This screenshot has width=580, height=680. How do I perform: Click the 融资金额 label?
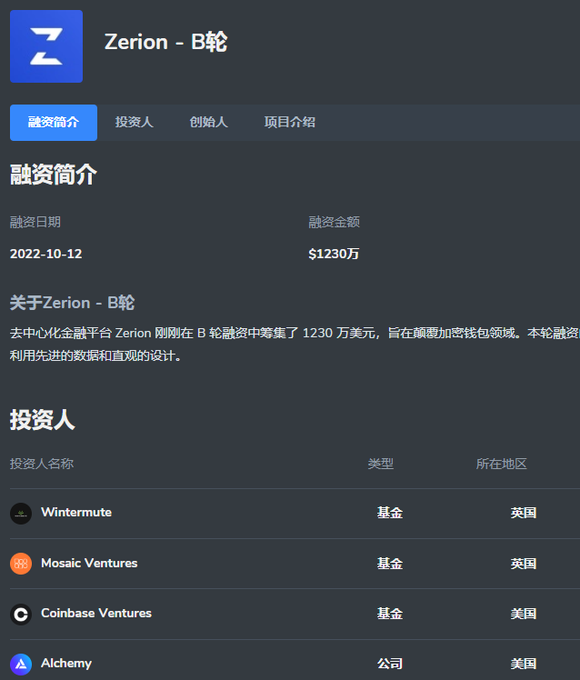coord(334,222)
